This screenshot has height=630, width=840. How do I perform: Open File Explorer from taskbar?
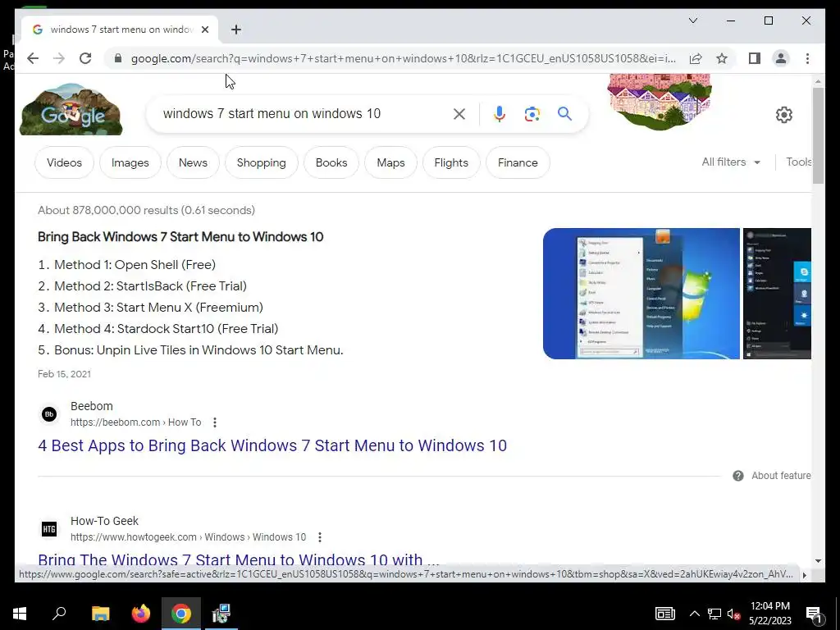(100, 614)
